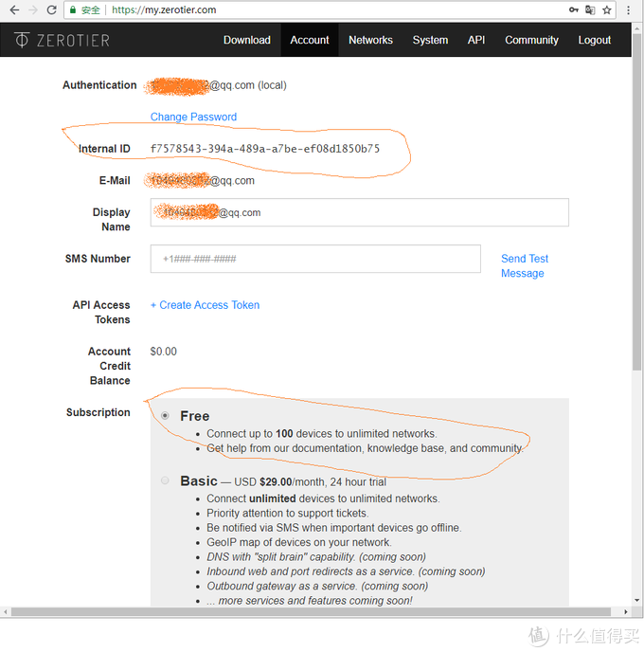Select the Basic subscription radio button

[166, 481]
